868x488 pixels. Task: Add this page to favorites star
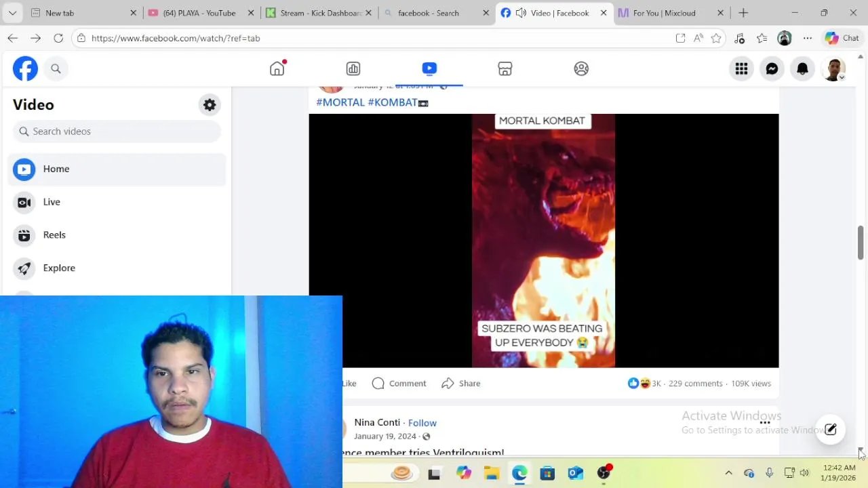point(716,38)
